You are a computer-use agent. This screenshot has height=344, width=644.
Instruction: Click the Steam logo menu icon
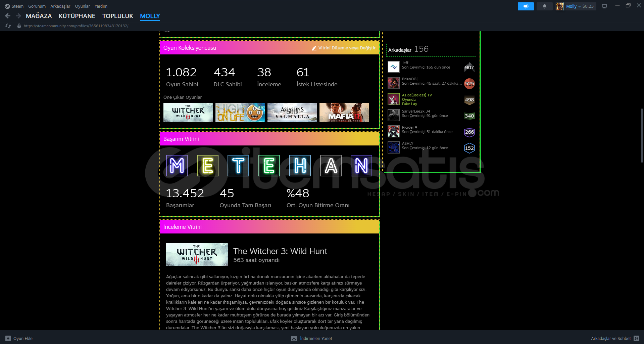[7, 6]
